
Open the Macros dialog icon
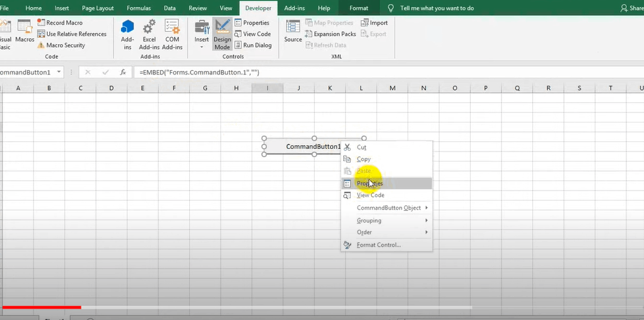tap(25, 32)
